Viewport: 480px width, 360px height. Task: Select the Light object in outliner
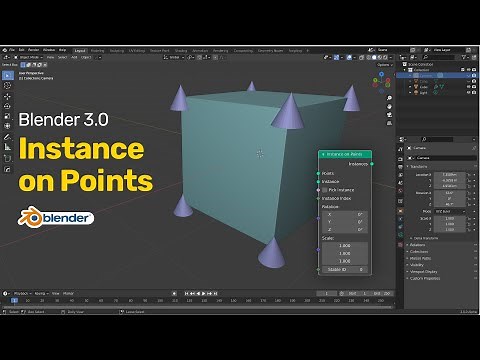click(x=423, y=93)
